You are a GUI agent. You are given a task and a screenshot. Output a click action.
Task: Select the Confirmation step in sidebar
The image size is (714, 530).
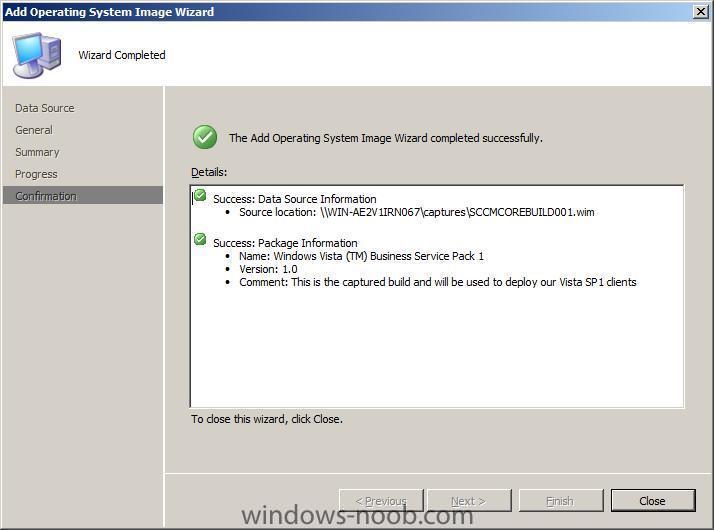(83, 195)
